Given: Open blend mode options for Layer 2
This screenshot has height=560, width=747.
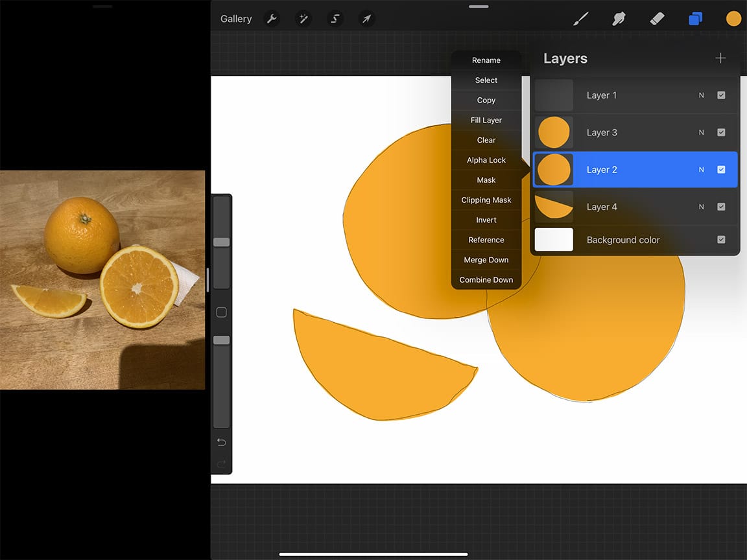Looking at the screenshot, I should point(701,169).
